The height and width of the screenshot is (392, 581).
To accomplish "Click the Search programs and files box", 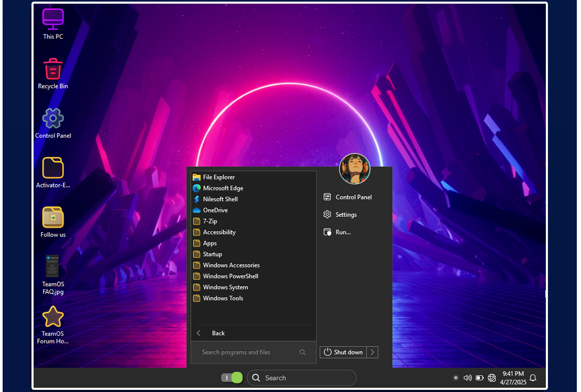I will (x=246, y=352).
